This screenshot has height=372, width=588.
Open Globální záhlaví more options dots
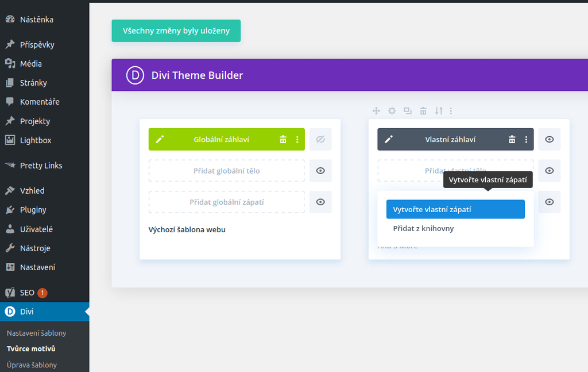[x=297, y=140]
